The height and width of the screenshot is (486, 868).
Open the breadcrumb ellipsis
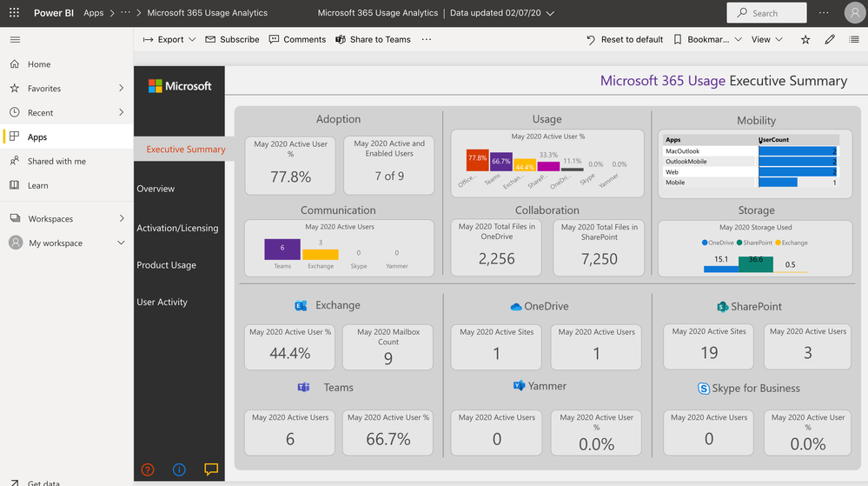(x=126, y=13)
